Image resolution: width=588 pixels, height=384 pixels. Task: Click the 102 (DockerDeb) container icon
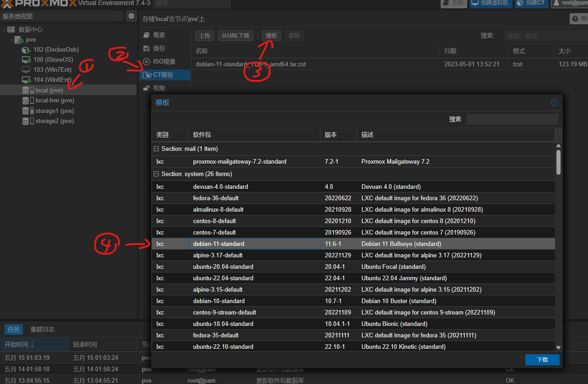27,50
